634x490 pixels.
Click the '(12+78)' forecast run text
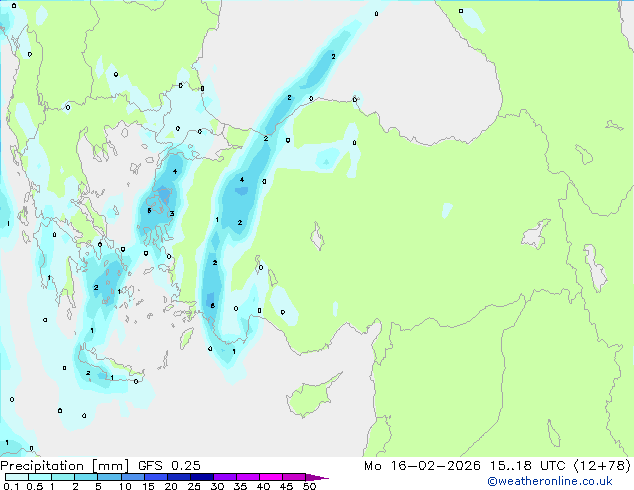pos(602,466)
